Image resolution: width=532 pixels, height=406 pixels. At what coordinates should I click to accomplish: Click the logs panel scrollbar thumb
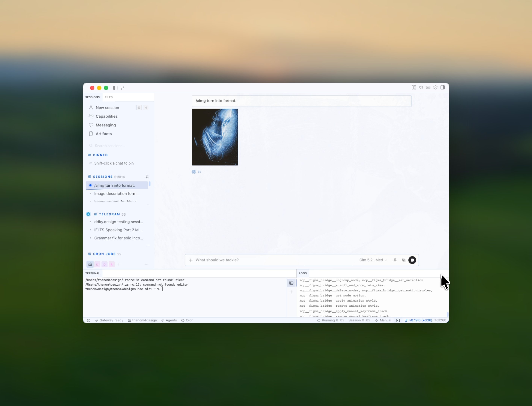pyautogui.click(x=447, y=314)
